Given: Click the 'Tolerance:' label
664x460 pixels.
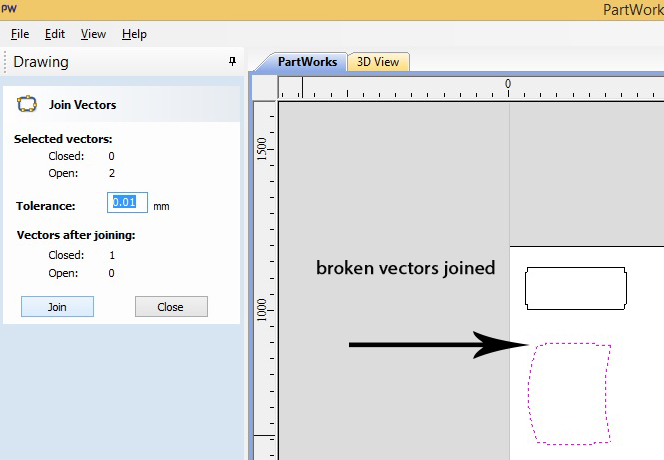Looking at the screenshot, I should [x=46, y=206].
